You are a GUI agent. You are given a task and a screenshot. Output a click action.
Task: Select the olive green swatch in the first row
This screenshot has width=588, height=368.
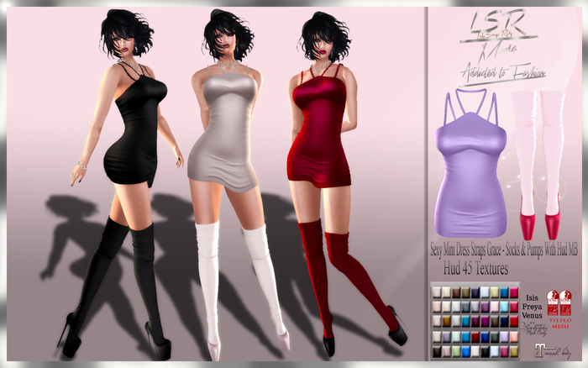(465, 292)
